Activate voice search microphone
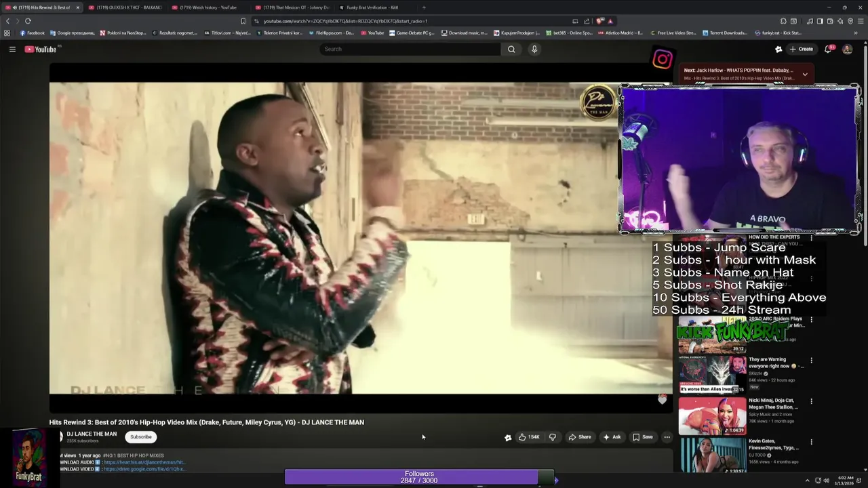The width and height of the screenshot is (868, 488). tap(534, 49)
